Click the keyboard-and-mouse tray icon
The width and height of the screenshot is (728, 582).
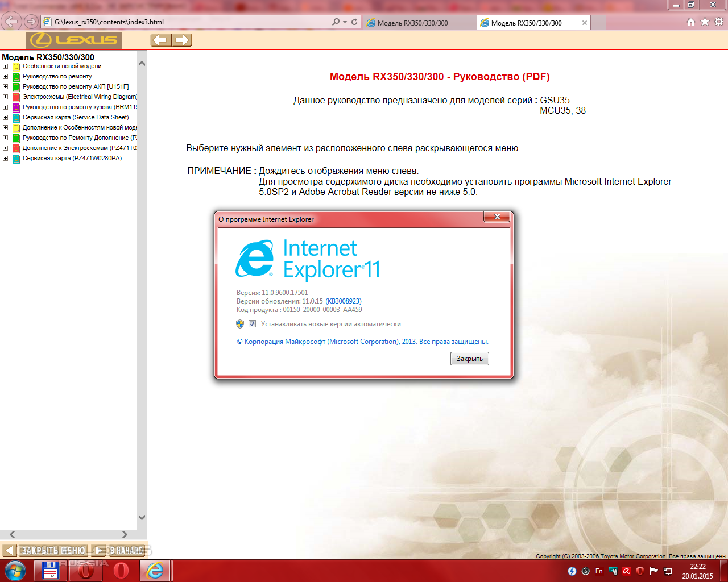(x=613, y=571)
